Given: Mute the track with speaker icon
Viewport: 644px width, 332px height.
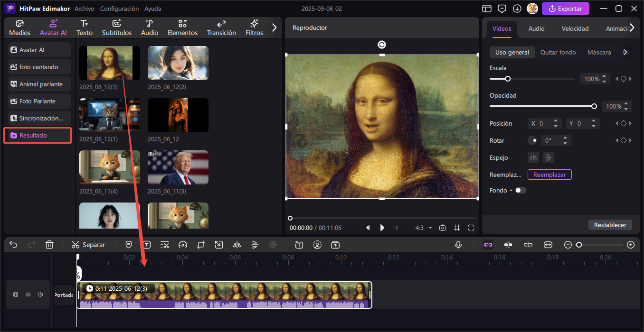Looking at the screenshot, I should pos(40,295).
